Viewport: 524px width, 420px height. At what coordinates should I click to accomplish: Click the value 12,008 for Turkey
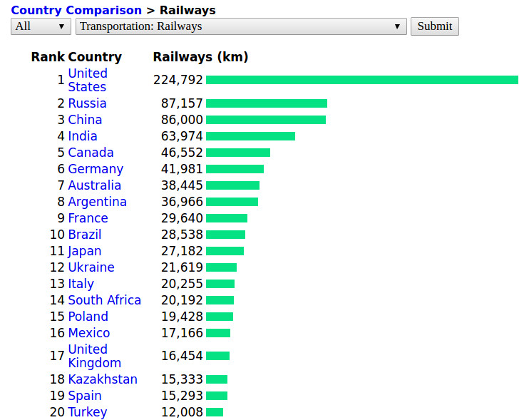[x=182, y=411]
